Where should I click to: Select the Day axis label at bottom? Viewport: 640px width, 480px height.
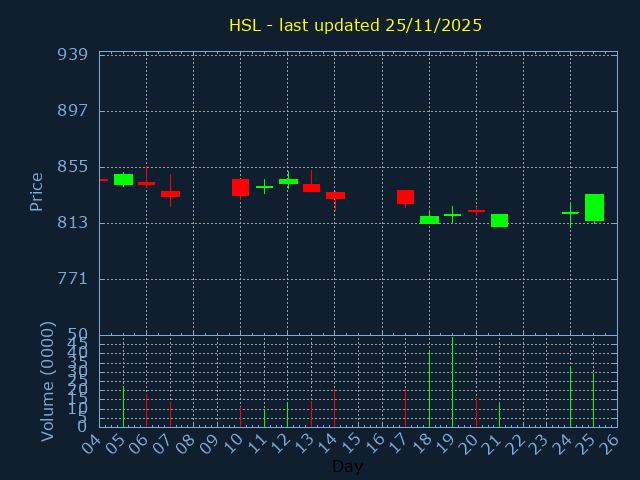coord(347,466)
